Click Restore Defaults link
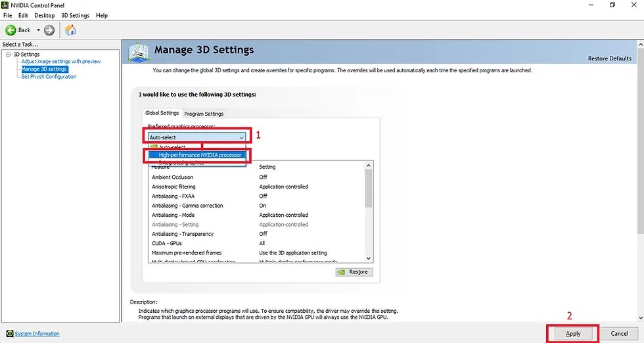644x343 pixels. pos(610,58)
